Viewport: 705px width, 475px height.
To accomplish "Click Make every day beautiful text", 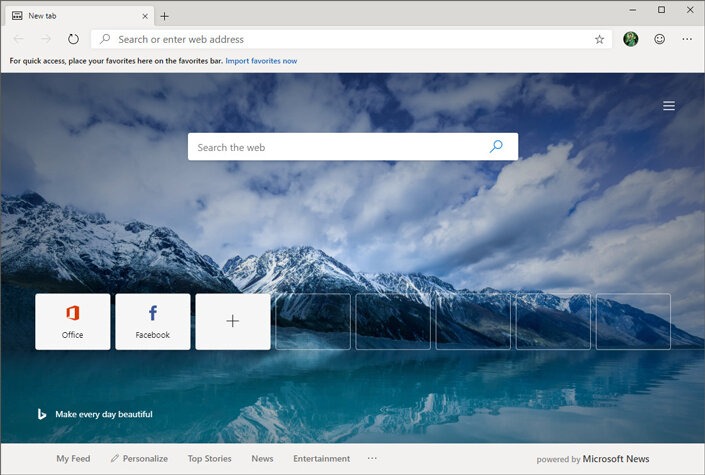I will (x=104, y=414).
